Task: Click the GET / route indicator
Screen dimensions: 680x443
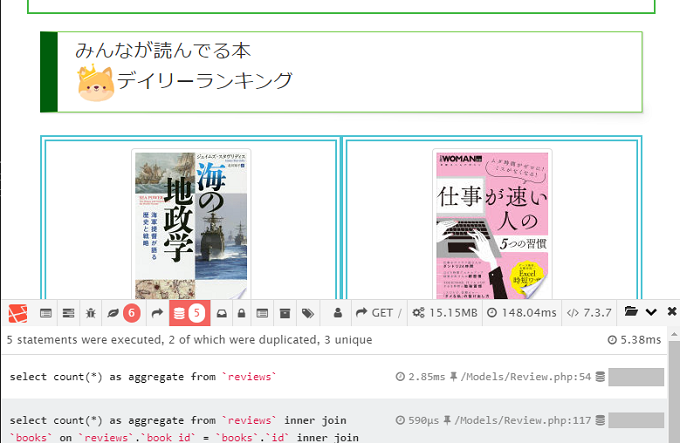Action: (379, 313)
